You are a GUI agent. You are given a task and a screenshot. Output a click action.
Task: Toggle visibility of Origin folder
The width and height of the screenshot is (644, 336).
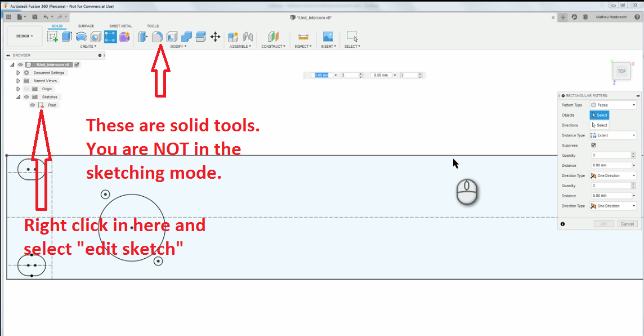click(x=26, y=89)
